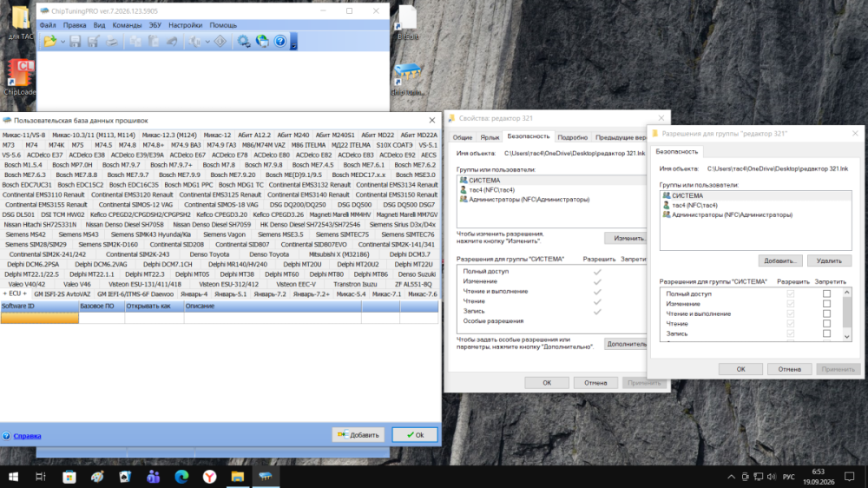Expand dropdown arrow next to the audio/compare icon

(207, 42)
